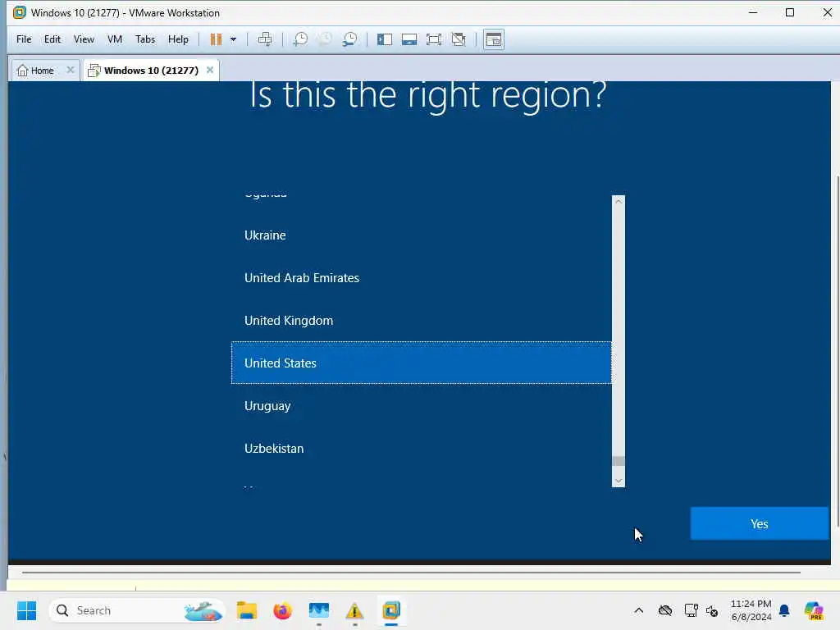Image resolution: width=840 pixels, height=630 pixels.
Task: Open the File menu
Action: coord(24,39)
